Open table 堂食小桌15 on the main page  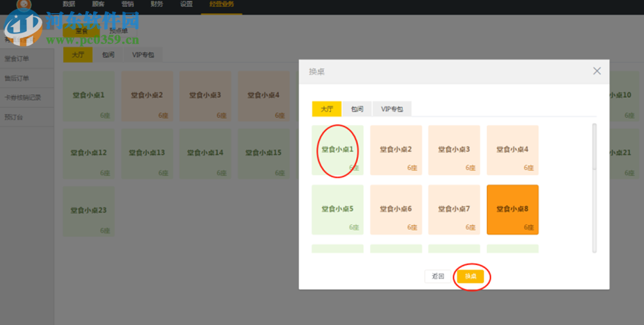click(x=264, y=153)
